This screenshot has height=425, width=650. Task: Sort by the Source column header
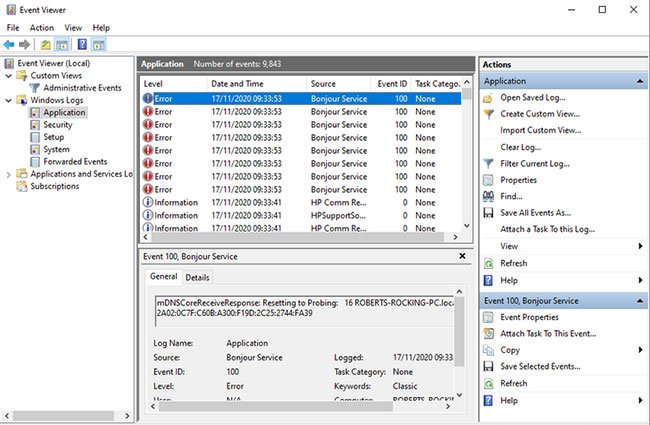coord(338,84)
